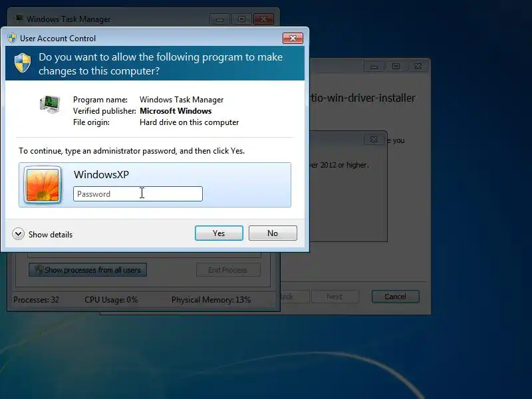Click the 'Microsoft Windows' verified publisher text
This screenshot has width=532, height=399.
coord(176,111)
